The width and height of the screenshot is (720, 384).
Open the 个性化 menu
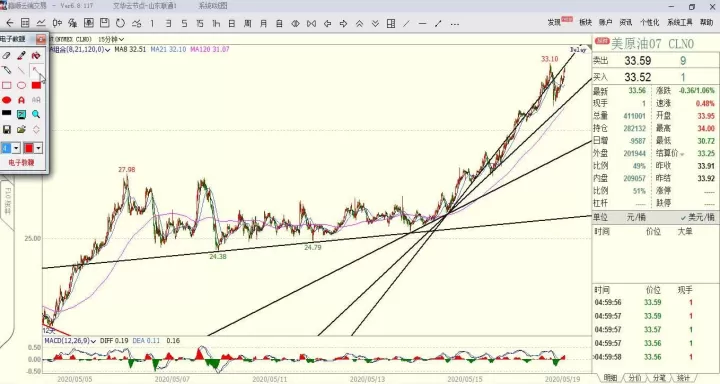(x=649, y=22)
